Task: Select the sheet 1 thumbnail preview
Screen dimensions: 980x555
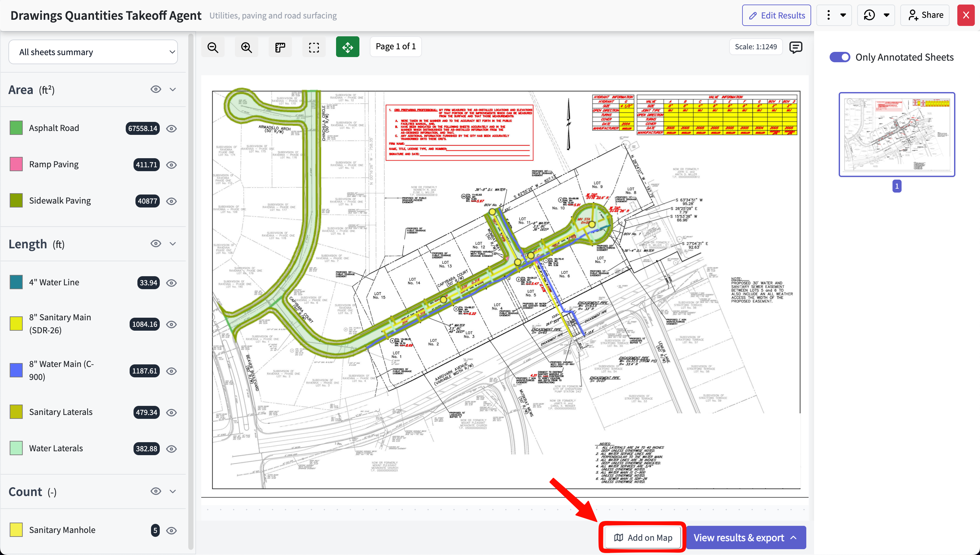Action: 897,135
